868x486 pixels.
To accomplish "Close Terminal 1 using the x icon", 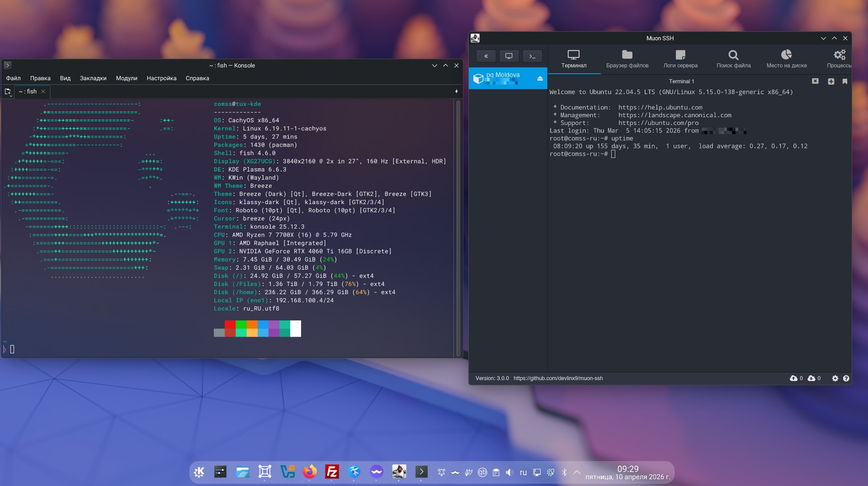I will click(815, 81).
